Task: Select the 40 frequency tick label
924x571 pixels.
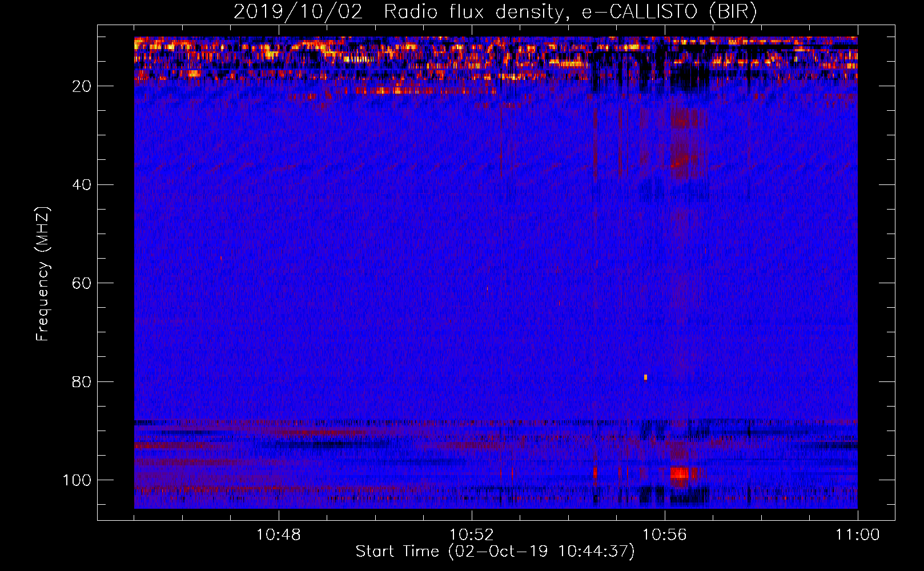Action: [82, 184]
